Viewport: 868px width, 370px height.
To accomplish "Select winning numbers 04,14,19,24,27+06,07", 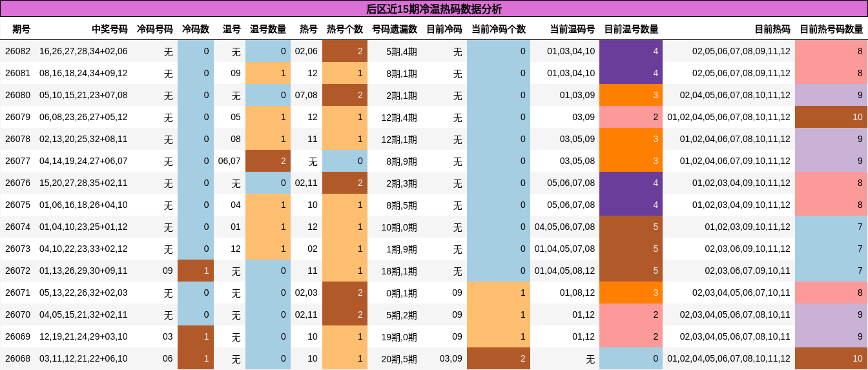I will click(x=83, y=161).
